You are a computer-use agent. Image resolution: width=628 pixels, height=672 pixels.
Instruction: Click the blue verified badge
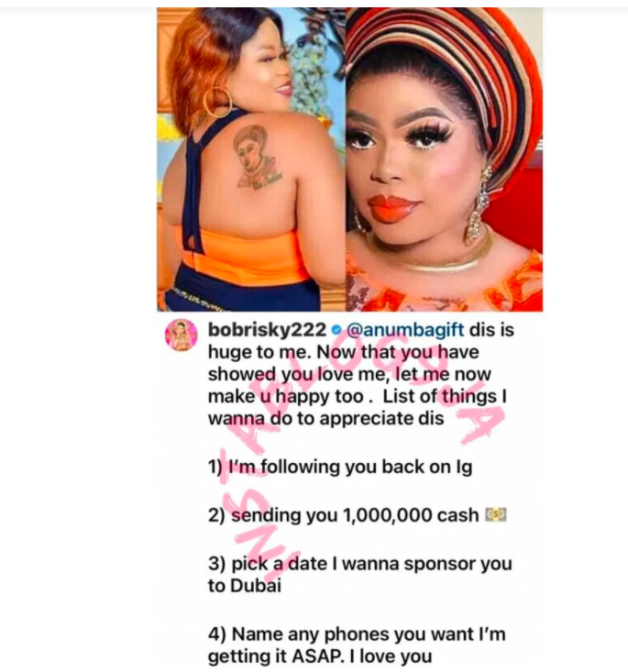[x=336, y=329]
